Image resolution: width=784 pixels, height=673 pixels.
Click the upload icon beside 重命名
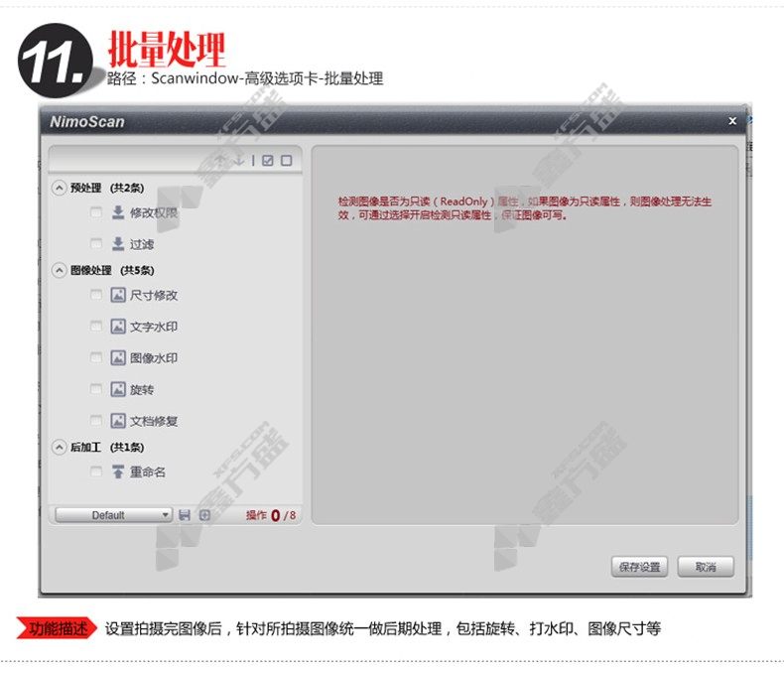click(118, 471)
